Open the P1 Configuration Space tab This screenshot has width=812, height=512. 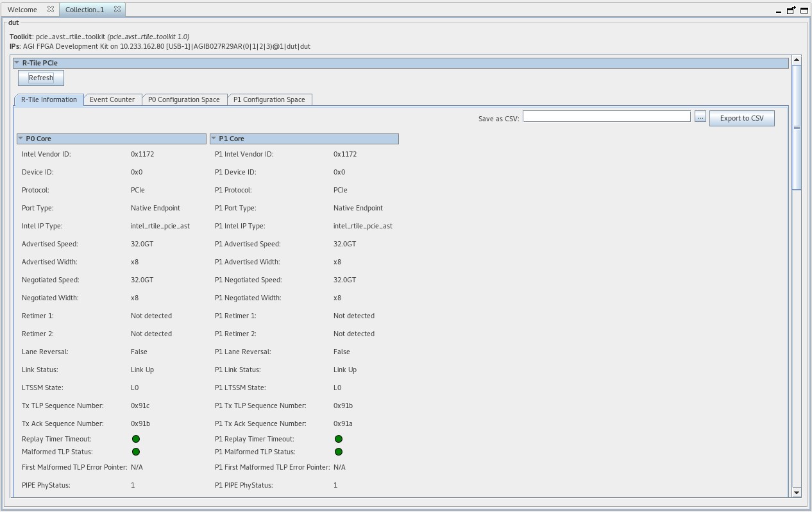[269, 99]
